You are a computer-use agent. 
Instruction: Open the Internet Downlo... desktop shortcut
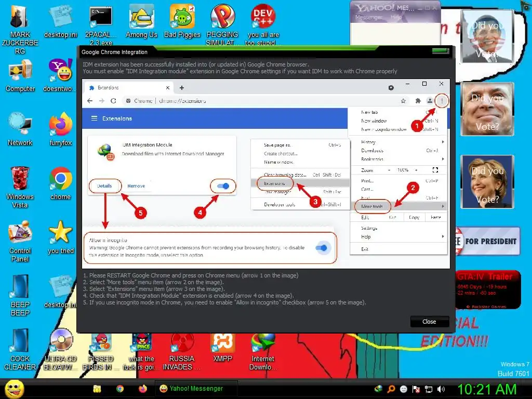(263, 352)
